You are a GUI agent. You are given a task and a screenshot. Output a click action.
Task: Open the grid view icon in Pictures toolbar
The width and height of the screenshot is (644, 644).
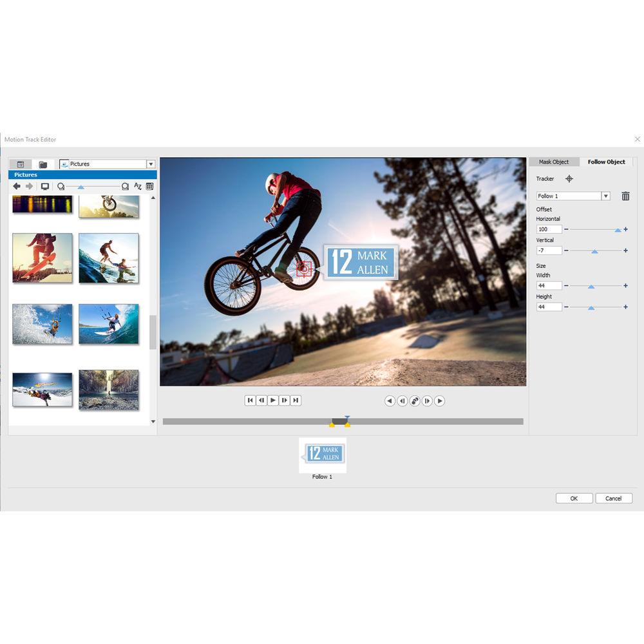click(149, 187)
